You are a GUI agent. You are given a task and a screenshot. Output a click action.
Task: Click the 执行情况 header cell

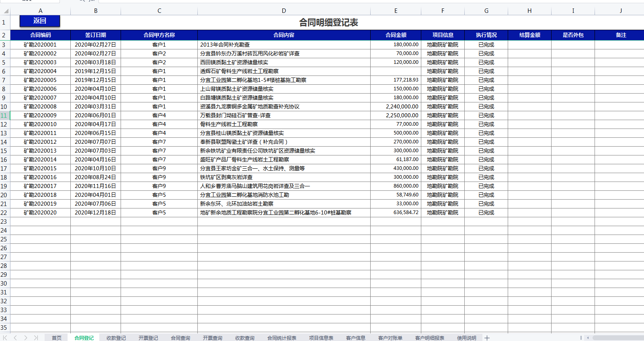point(486,35)
